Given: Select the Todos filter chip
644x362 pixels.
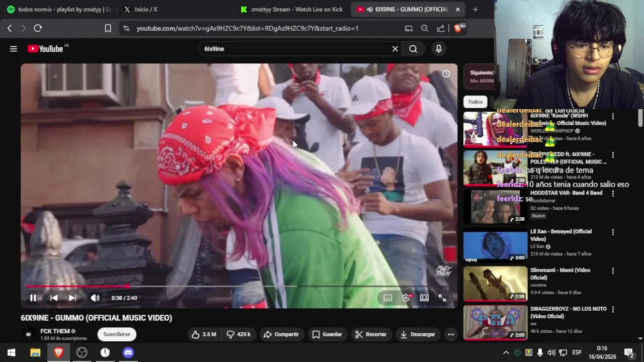Looking at the screenshot, I should point(475,102).
